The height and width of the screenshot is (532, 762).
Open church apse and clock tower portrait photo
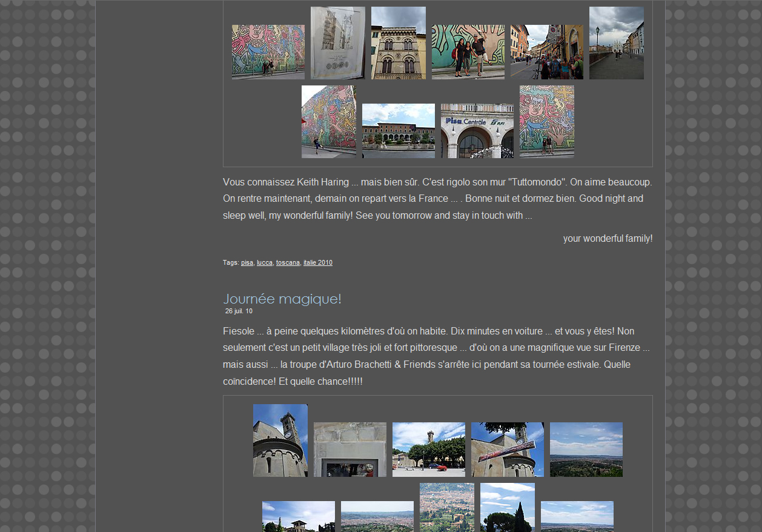[280, 441]
